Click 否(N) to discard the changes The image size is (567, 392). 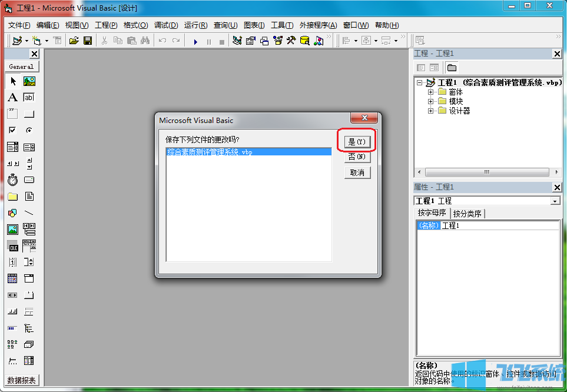coord(356,157)
